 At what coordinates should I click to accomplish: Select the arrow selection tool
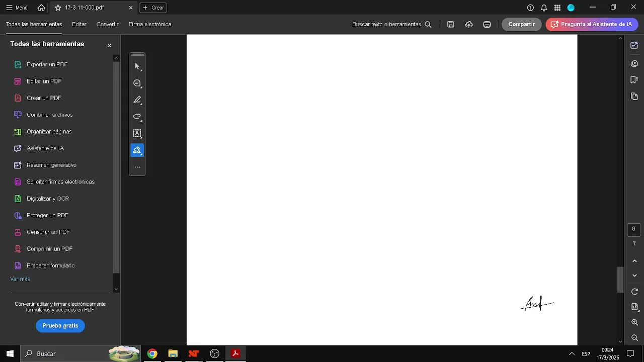pos(137,66)
